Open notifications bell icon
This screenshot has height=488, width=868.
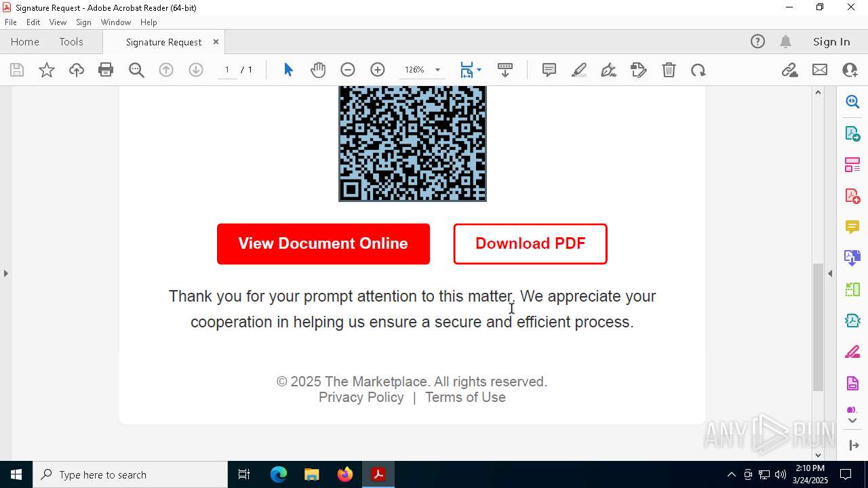pos(785,41)
